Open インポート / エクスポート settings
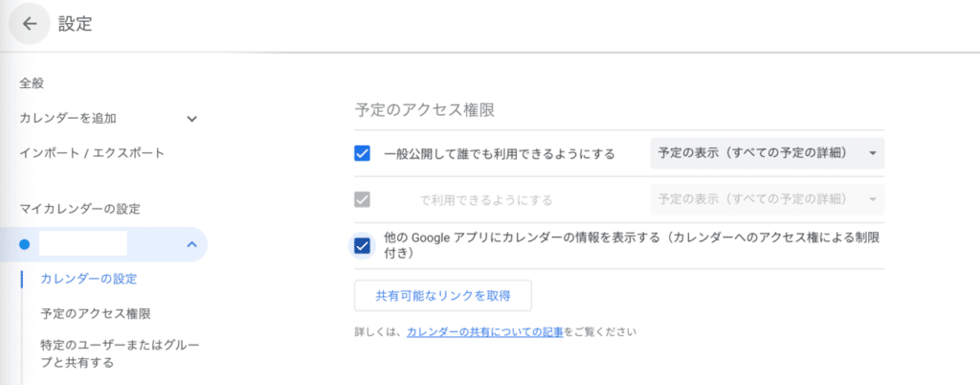Viewport: 980px width, 385px height. (92, 153)
